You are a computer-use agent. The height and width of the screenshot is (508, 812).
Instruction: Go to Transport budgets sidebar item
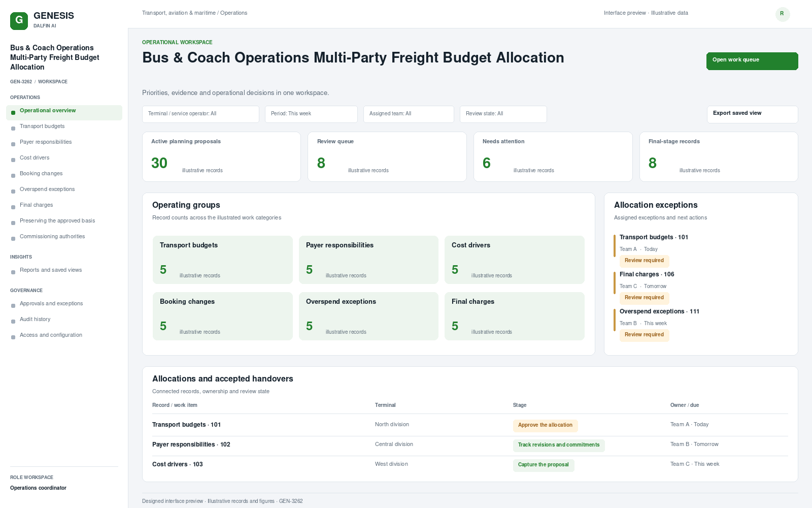pos(64,128)
